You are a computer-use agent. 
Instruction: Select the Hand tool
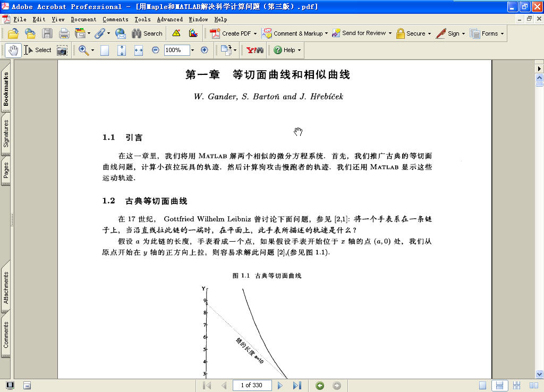coord(13,50)
